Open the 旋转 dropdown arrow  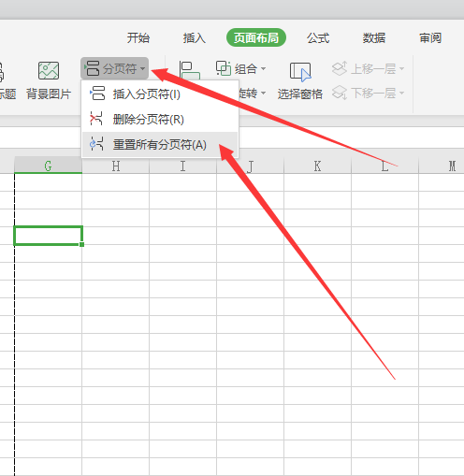click(263, 93)
